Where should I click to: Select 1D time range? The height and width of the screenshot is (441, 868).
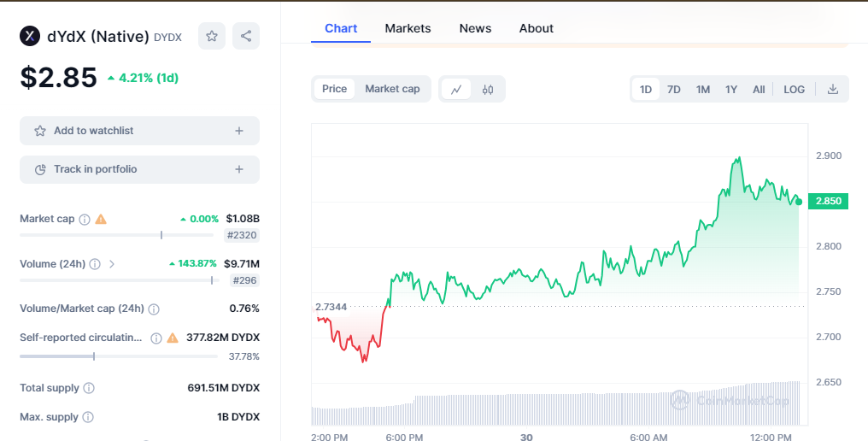coord(646,89)
